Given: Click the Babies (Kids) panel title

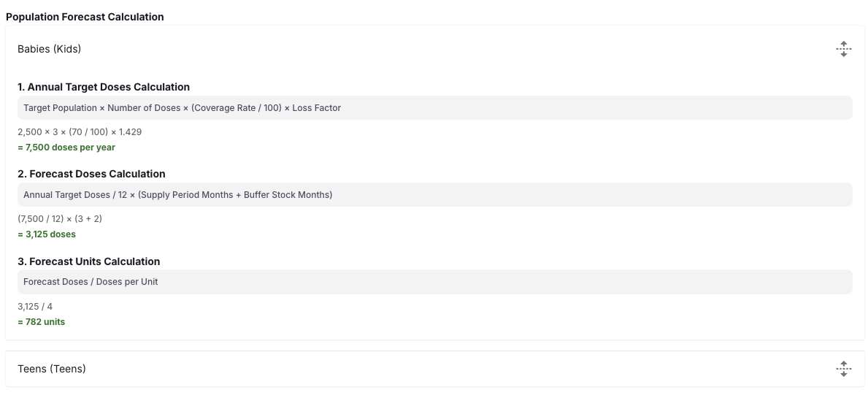Looking at the screenshot, I should pyautogui.click(x=49, y=49).
